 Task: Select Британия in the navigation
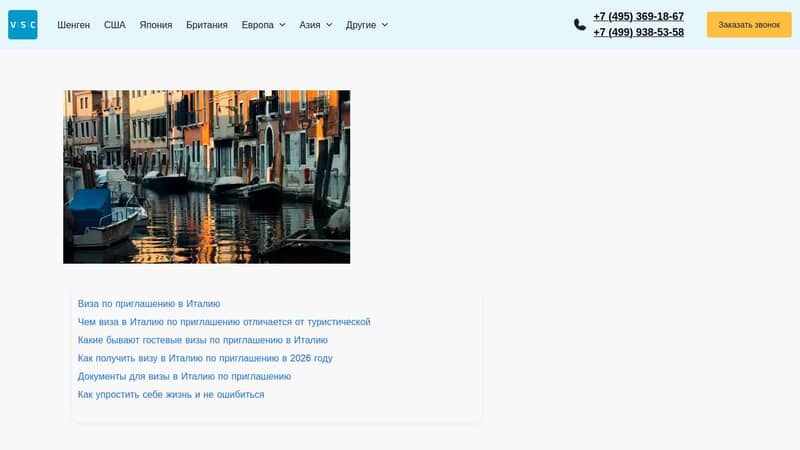207,24
